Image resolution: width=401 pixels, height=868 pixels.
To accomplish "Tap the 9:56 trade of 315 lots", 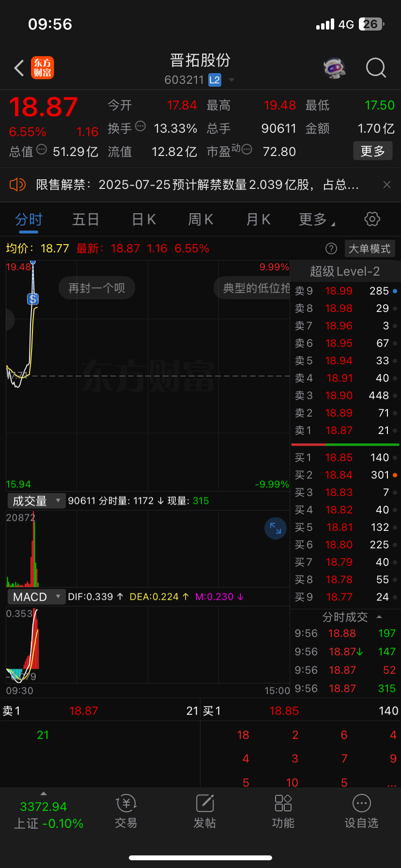I will (345, 688).
